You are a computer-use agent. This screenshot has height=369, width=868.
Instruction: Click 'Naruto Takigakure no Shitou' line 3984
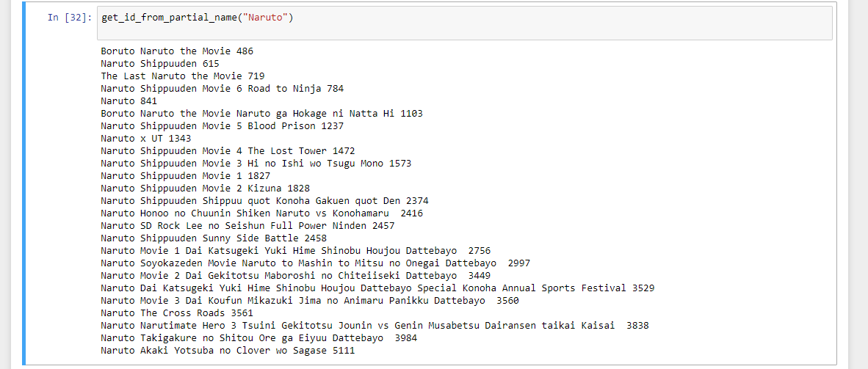point(259,337)
